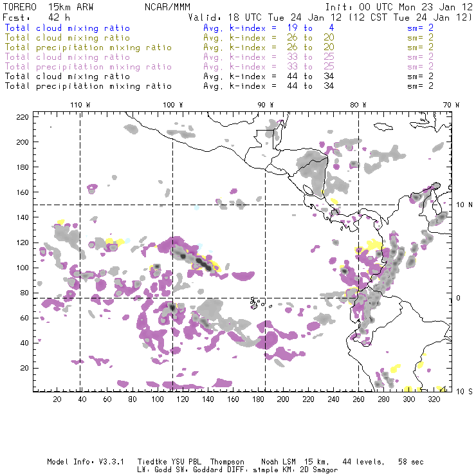Click the 'NCAR/MMM' header label

(167, 7)
